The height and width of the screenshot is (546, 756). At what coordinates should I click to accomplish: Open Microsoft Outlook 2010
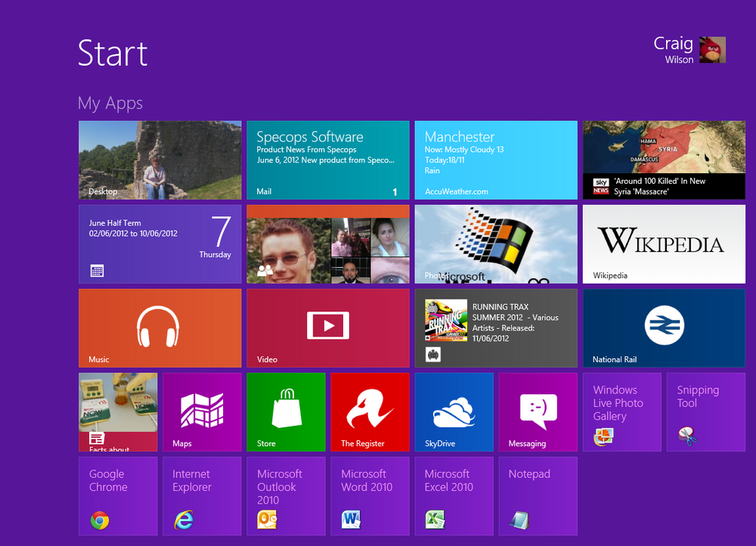point(286,496)
